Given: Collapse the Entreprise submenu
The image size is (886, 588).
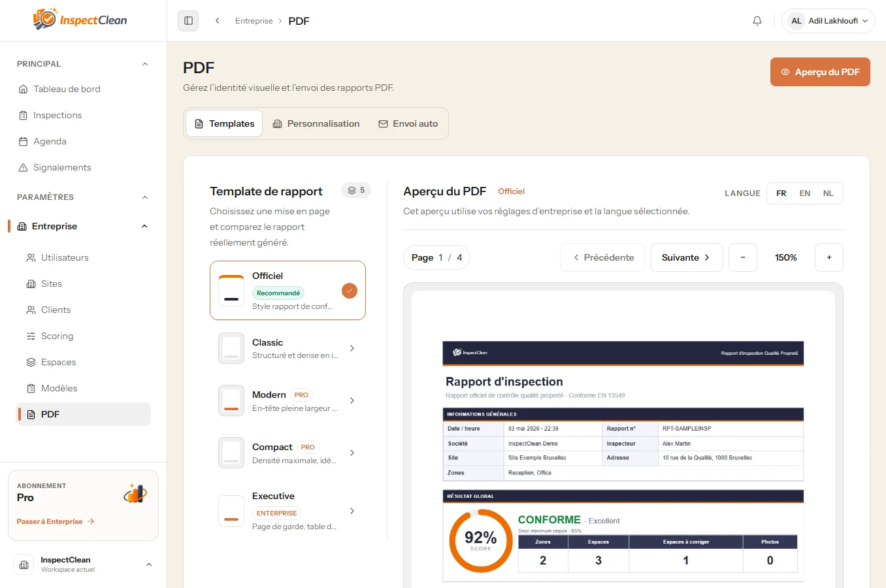Looking at the screenshot, I should coord(144,226).
